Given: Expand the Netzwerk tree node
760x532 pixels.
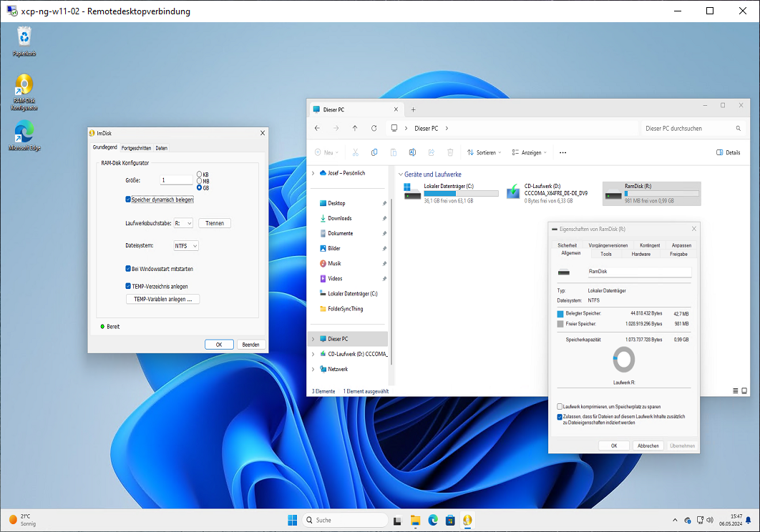Looking at the screenshot, I should point(313,369).
